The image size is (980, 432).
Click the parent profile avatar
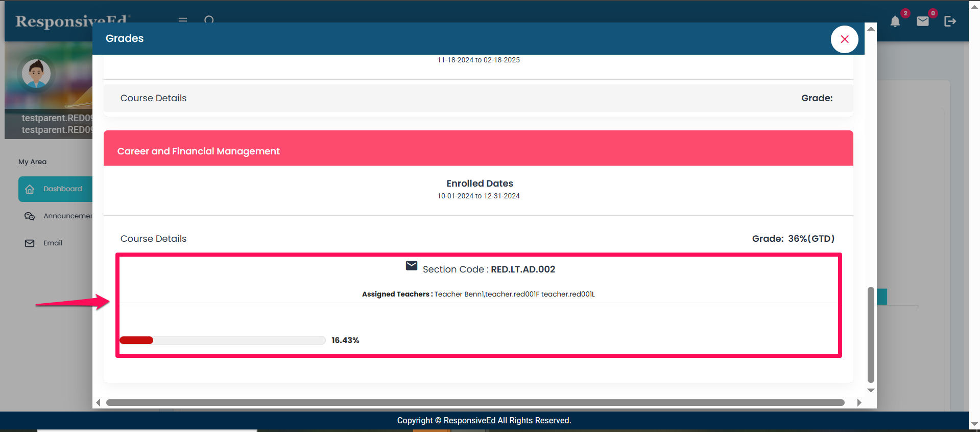pyautogui.click(x=36, y=74)
